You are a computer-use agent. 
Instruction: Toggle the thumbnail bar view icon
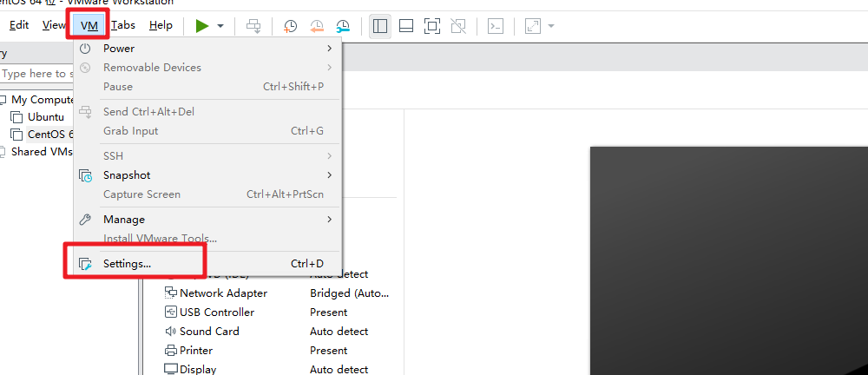pos(406,26)
